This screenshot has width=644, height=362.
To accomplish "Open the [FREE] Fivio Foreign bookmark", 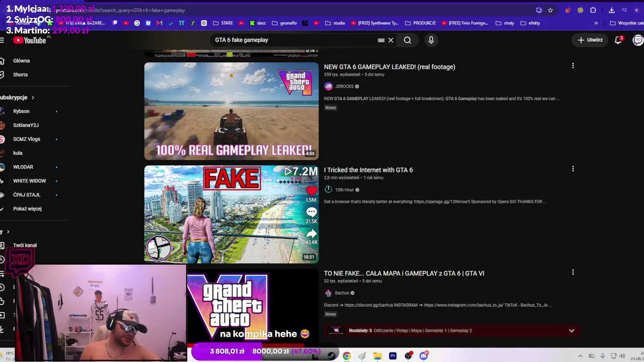I will [465, 23].
